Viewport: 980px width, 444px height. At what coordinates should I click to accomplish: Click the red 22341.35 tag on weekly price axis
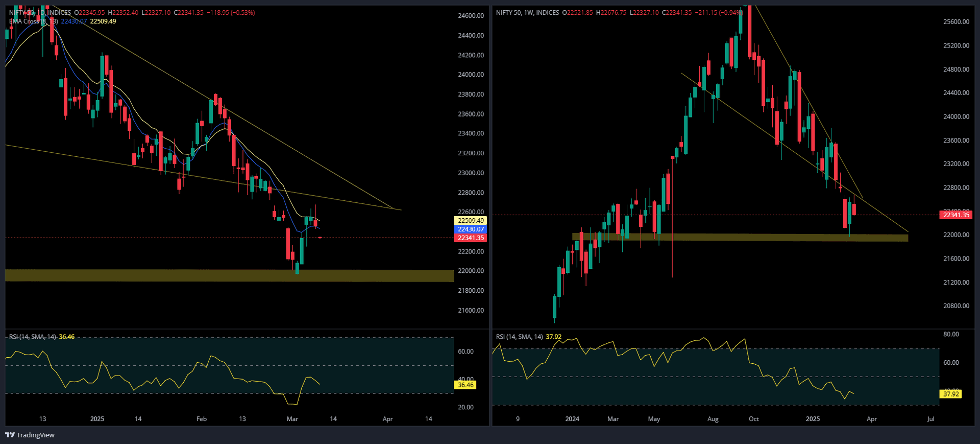point(956,215)
